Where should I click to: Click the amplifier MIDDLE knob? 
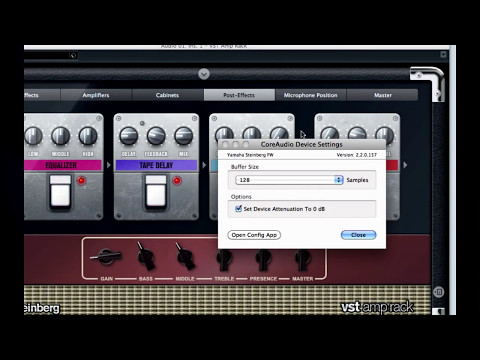pyautogui.click(x=185, y=257)
